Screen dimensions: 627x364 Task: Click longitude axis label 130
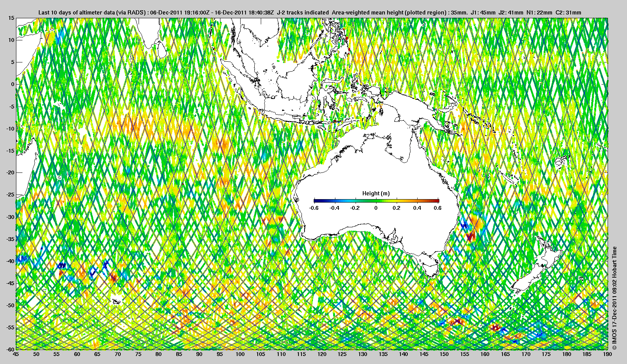click(x=362, y=354)
